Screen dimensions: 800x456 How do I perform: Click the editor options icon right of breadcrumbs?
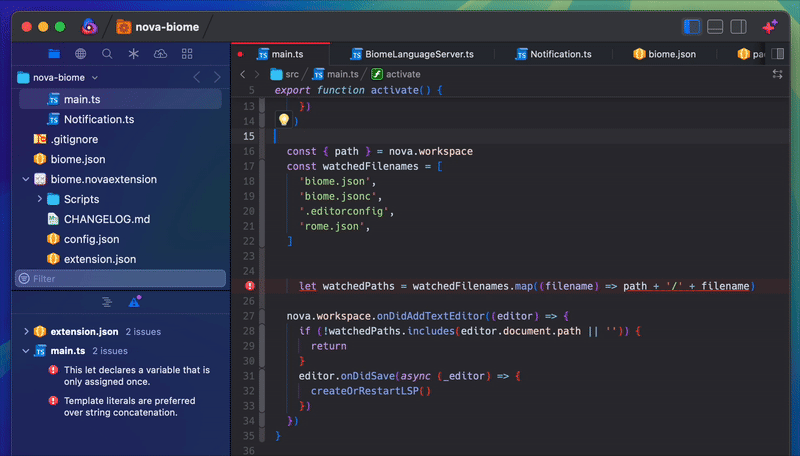coord(778,74)
